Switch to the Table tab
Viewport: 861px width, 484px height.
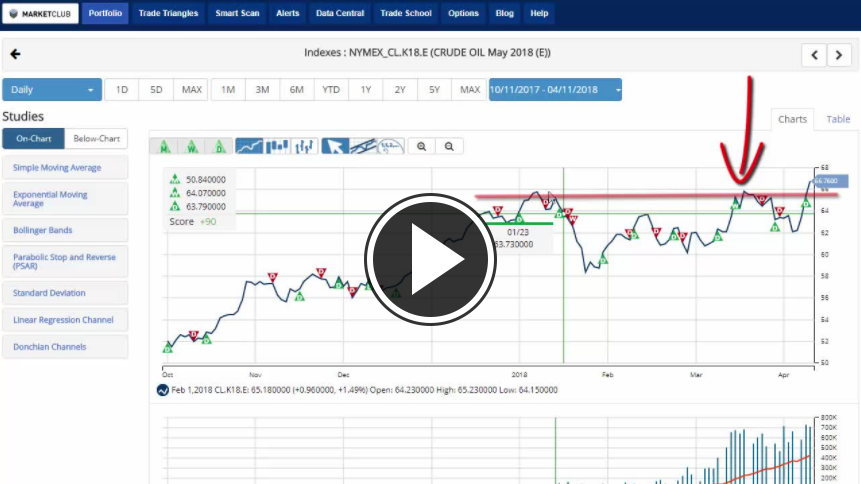click(838, 119)
